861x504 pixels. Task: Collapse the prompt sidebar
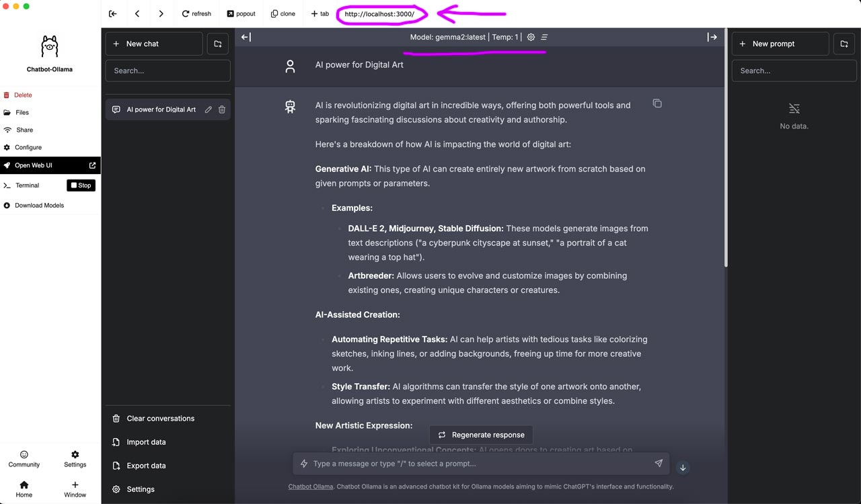click(x=712, y=37)
